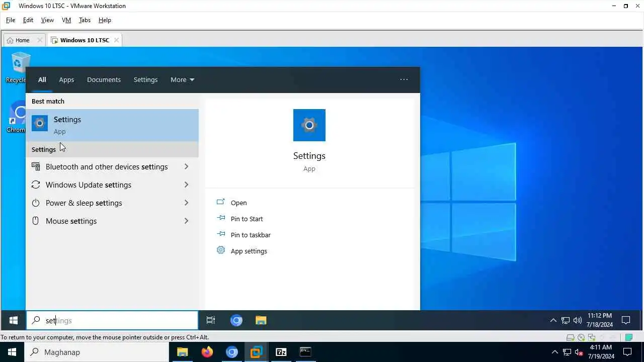Show hidden tray icons in guest taskbar

click(x=553, y=320)
